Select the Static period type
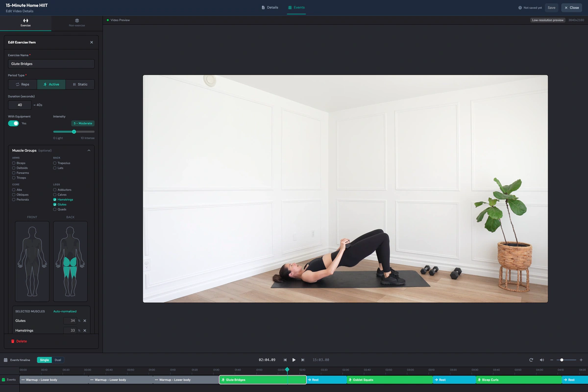Image resolution: width=588 pixels, height=392 pixels. (80, 84)
